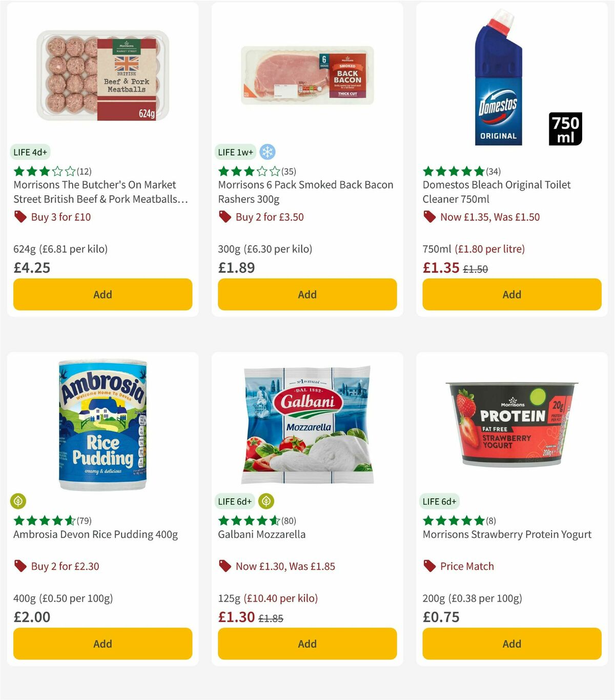Click the red tag icon beside Now £1.35, Was £1.50
This screenshot has height=700, width=615.
coord(429,217)
